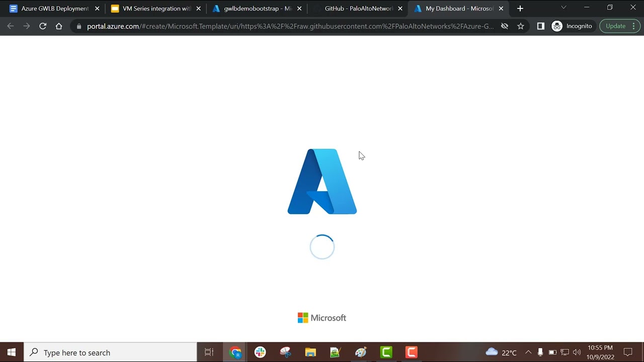Minimize the Chrome window
The height and width of the screenshot is (362, 644).
click(x=587, y=8)
